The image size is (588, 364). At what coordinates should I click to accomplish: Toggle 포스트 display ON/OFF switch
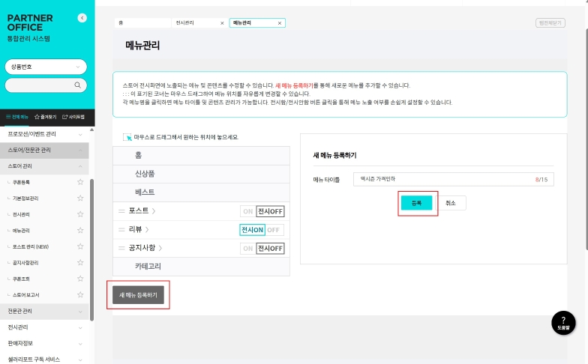click(x=262, y=211)
